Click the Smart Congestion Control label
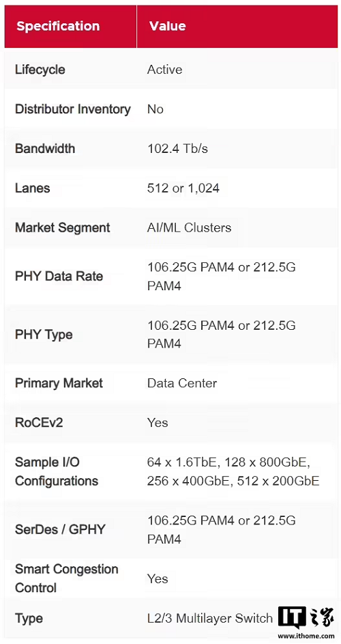 tap(66, 578)
